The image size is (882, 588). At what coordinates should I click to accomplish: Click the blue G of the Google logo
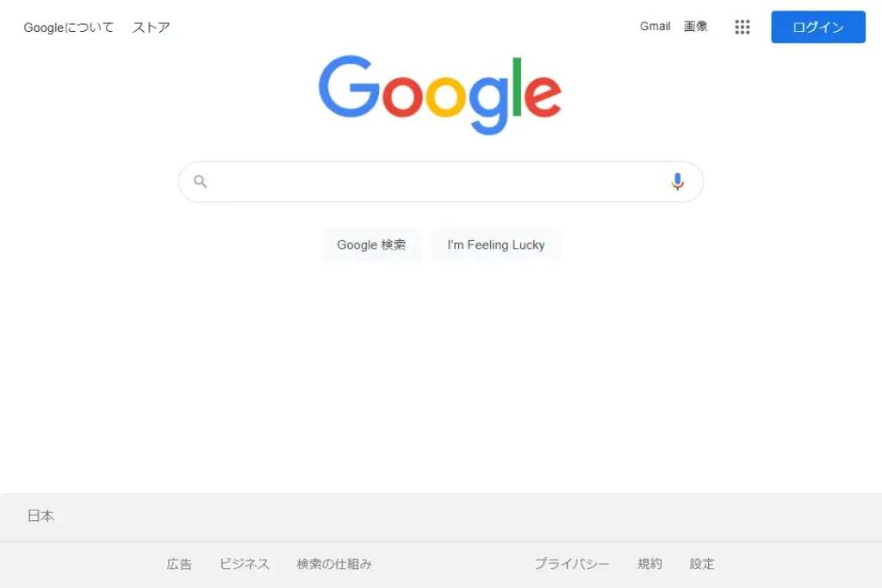pyautogui.click(x=350, y=86)
